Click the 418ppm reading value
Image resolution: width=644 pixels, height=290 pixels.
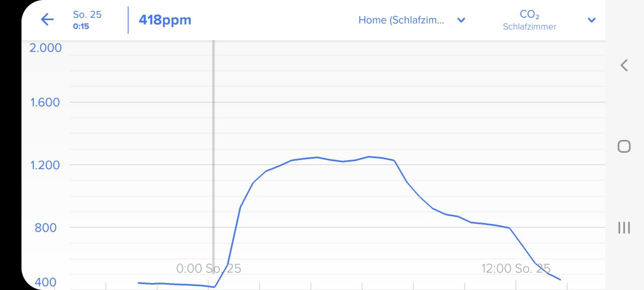pyautogui.click(x=165, y=20)
